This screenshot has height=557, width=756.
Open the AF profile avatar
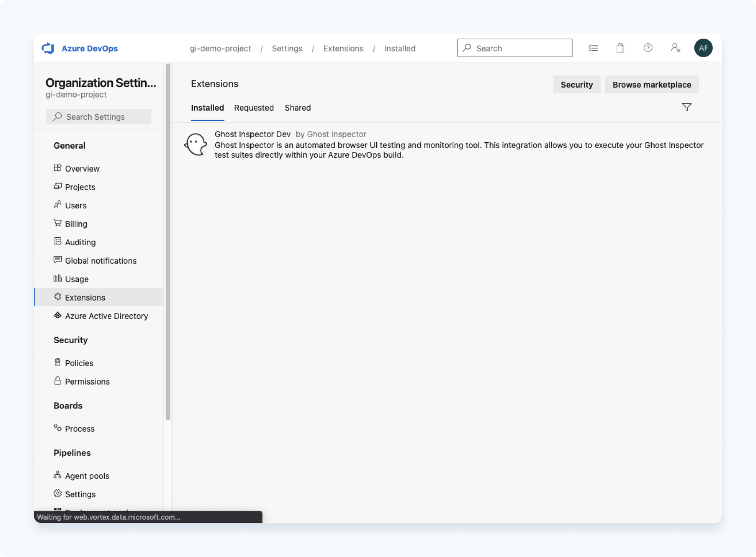point(704,48)
